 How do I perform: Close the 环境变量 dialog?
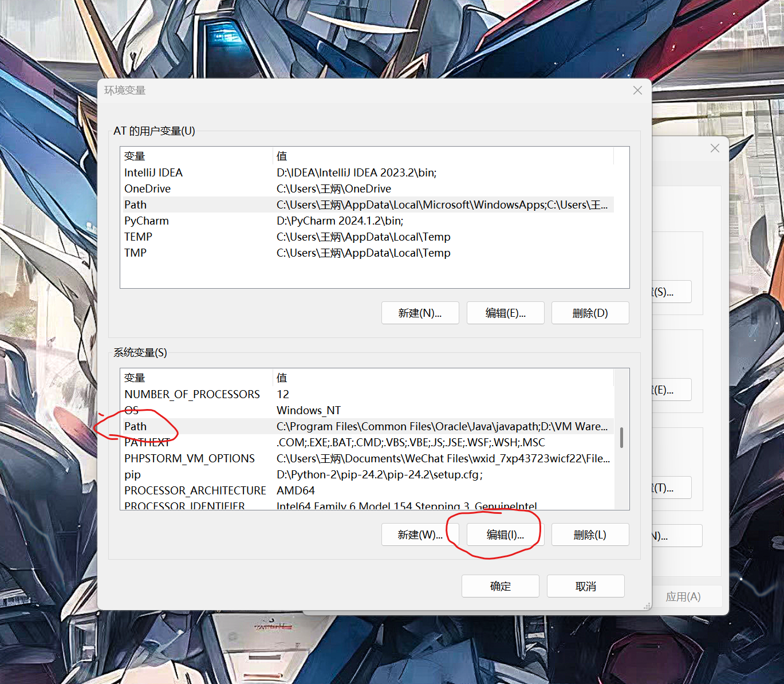(637, 91)
